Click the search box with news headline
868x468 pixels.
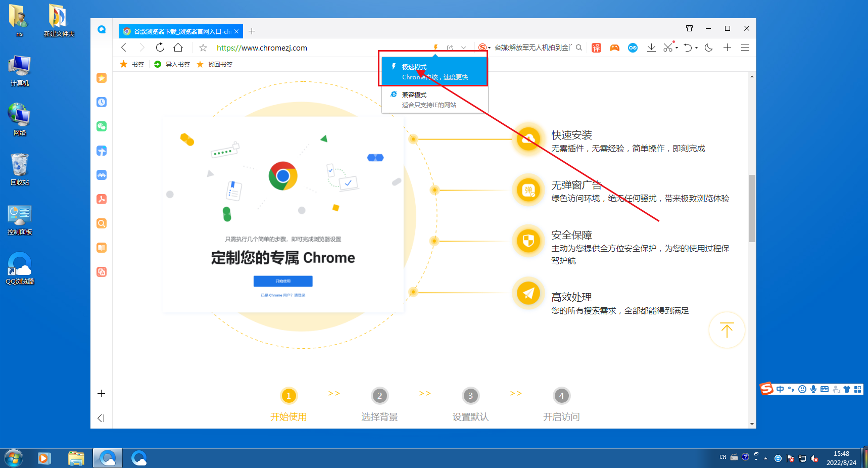[x=533, y=48]
